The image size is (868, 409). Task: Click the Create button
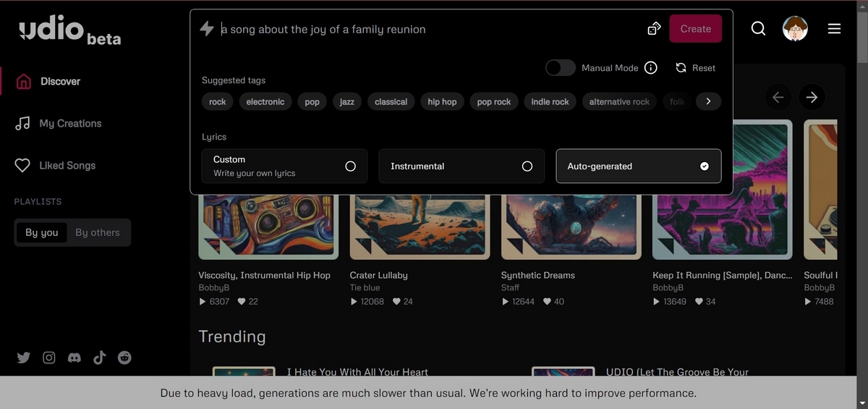click(x=695, y=29)
